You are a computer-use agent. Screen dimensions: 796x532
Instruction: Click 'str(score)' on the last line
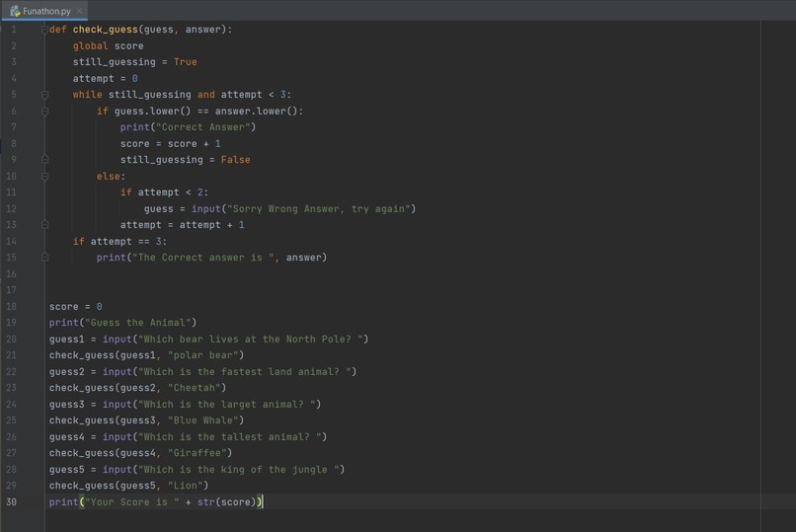point(226,502)
